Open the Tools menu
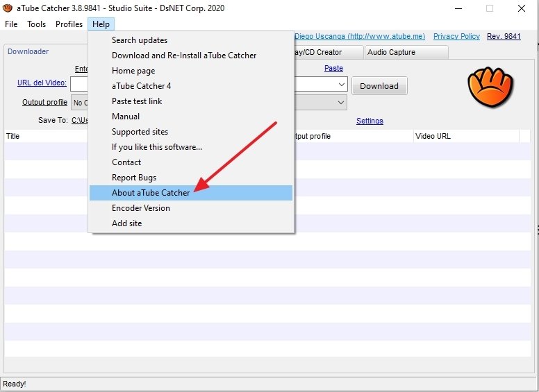 click(x=36, y=24)
